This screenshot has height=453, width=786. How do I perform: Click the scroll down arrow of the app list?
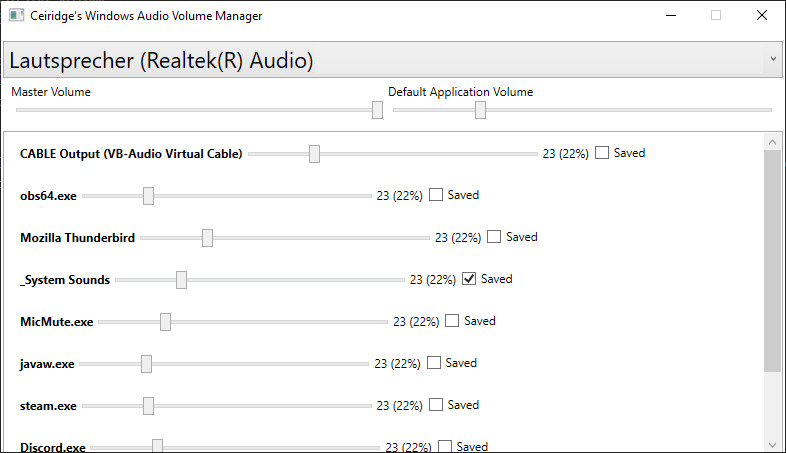pyautogui.click(x=772, y=444)
